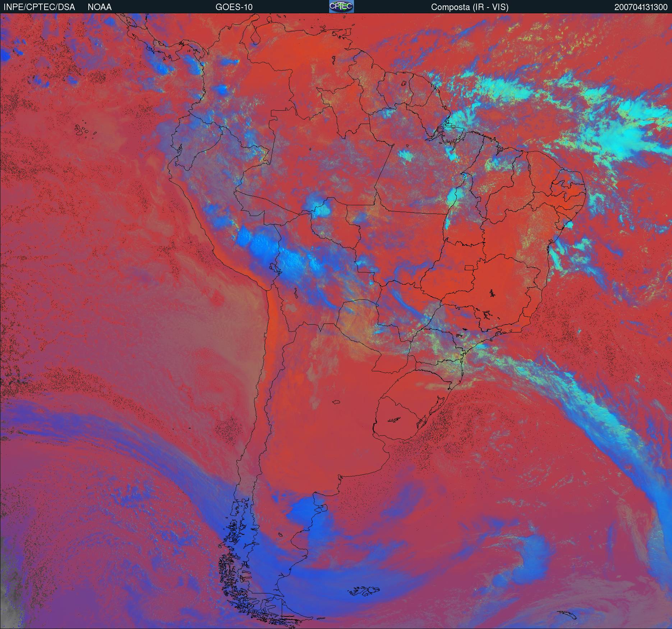
Task: Click the 200704131300 timestamp
Action: pyautogui.click(x=641, y=7)
